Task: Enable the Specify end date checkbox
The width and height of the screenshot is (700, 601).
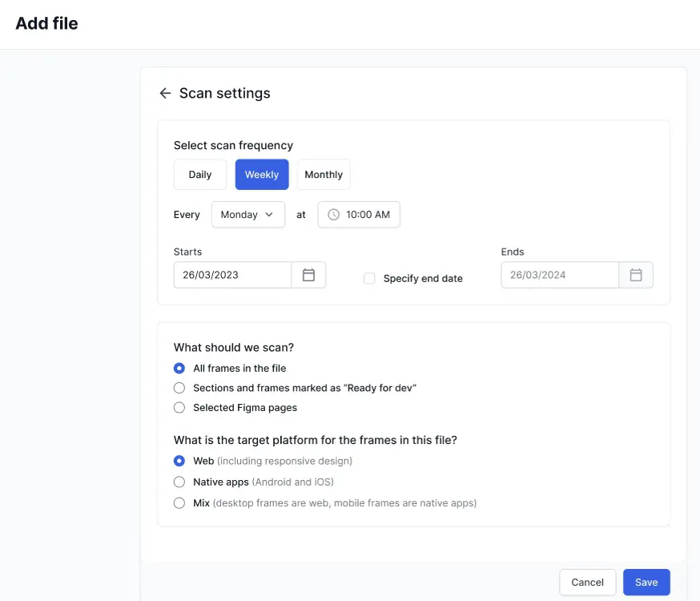Action: coord(369,278)
